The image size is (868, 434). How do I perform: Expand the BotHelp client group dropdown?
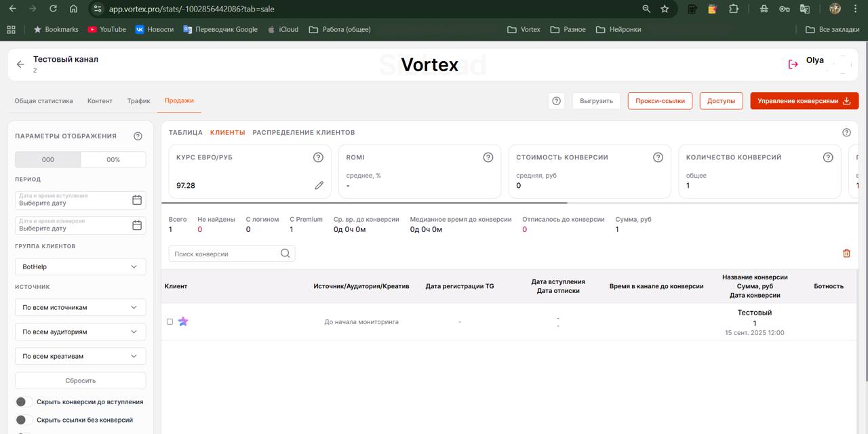(x=80, y=267)
